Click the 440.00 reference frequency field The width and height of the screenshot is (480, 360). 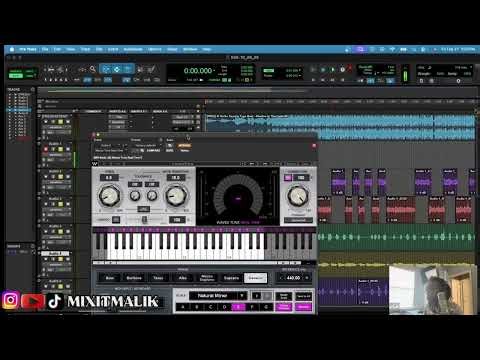click(294, 277)
